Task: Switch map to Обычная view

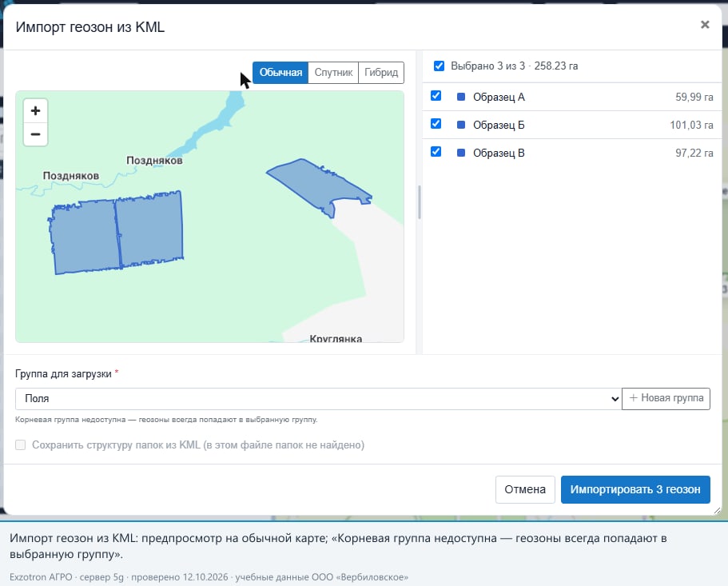Action: [x=280, y=73]
